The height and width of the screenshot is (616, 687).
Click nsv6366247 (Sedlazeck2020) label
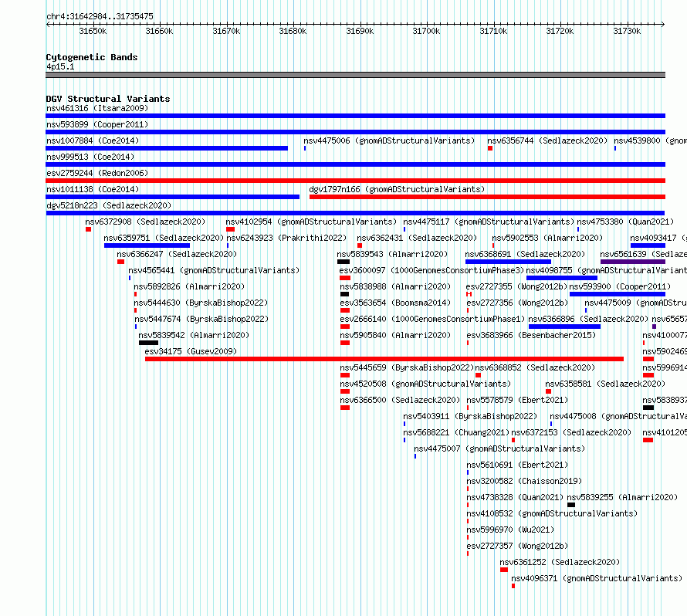point(177,254)
